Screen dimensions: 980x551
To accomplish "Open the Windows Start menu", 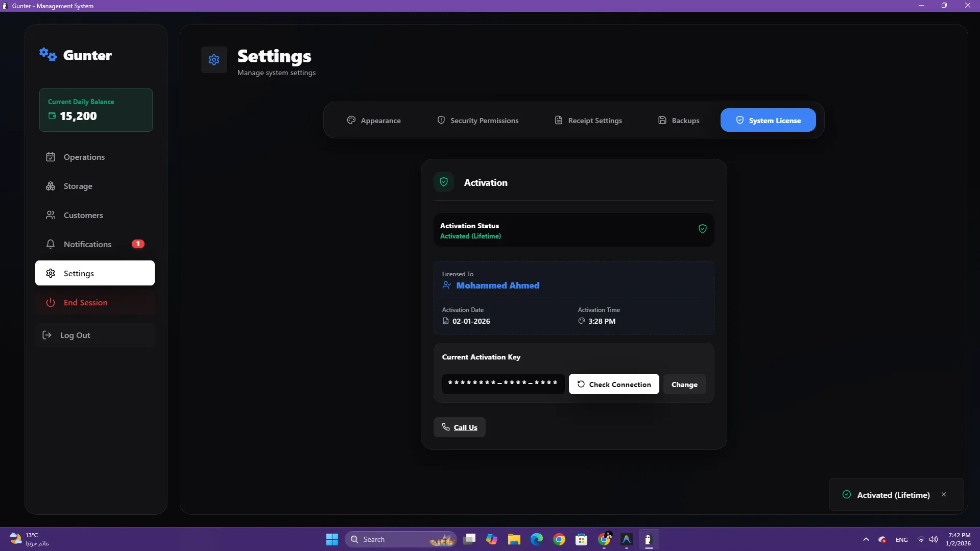I will pyautogui.click(x=332, y=539).
